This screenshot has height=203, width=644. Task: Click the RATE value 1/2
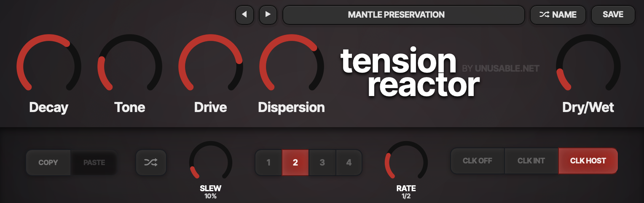click(x=406, y=196)
